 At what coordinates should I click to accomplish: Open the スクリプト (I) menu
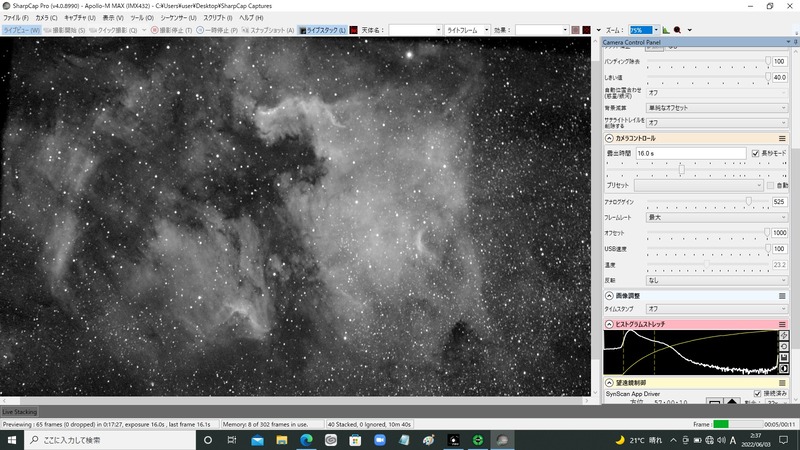[x=218, y=18]
